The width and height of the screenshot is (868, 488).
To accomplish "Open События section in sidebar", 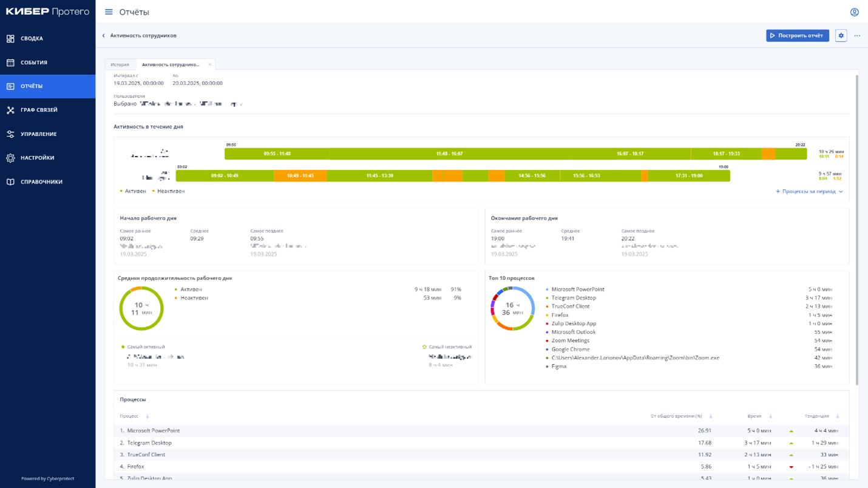I will 47,63.
